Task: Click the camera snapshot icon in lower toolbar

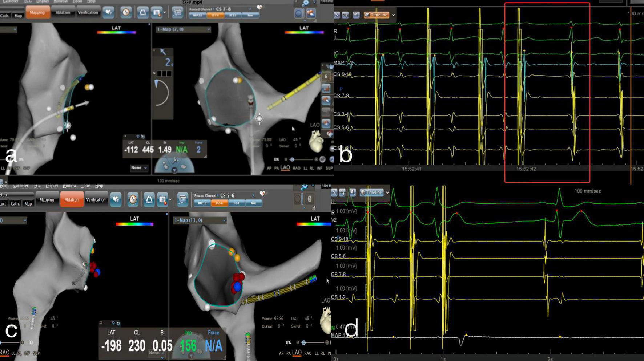Action: pos(162,199)
